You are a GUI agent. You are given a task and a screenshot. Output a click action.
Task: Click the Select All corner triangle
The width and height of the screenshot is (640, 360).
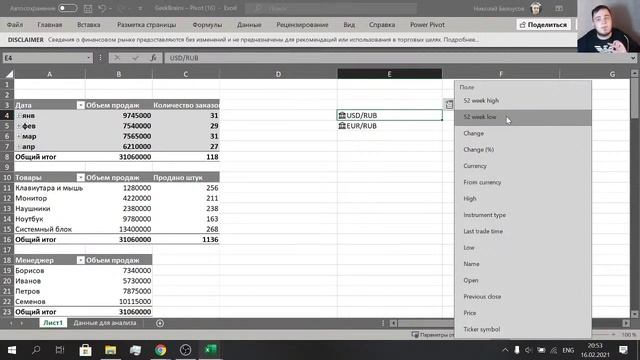coord(9,74)
